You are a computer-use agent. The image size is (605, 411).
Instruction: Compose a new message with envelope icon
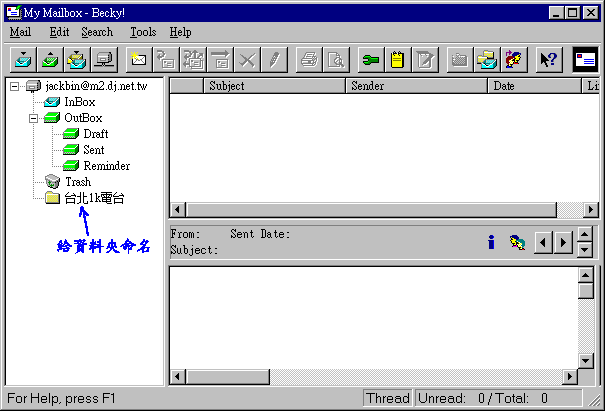(x=139, y=59)
